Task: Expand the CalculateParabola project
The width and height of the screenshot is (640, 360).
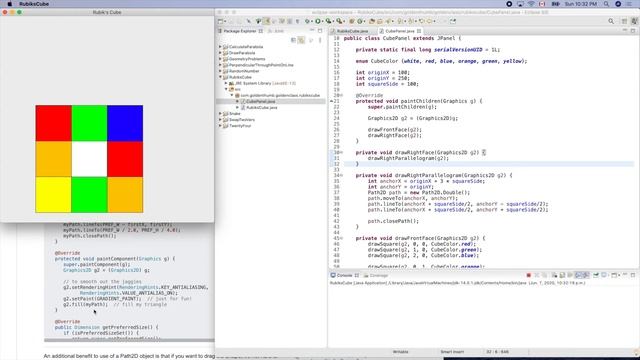Action: coord(220,47)
